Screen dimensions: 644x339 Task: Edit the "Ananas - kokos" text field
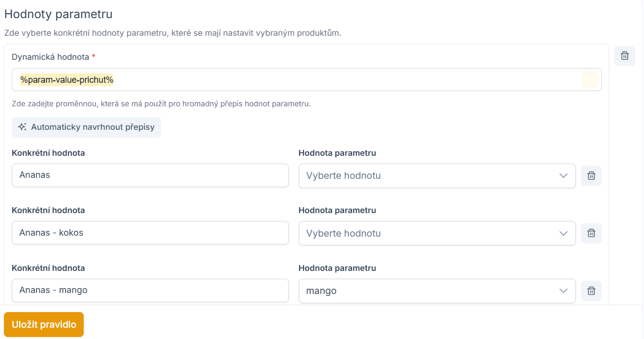(150, 233)
